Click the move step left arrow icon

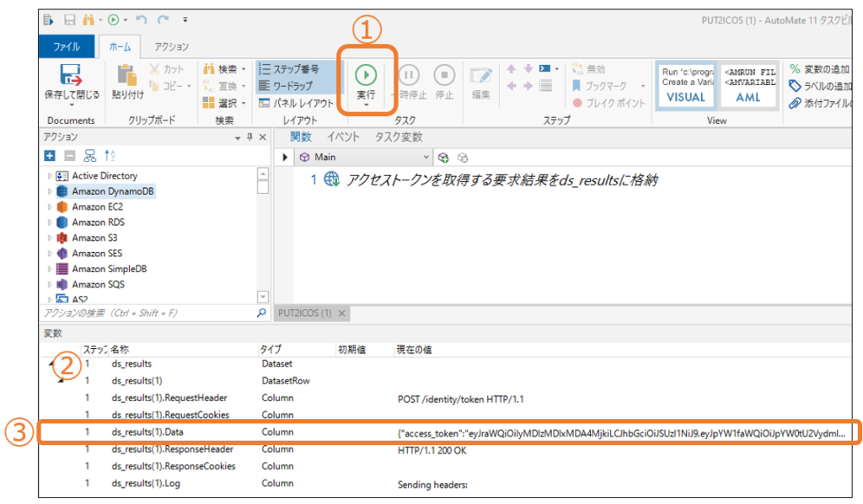512,86
